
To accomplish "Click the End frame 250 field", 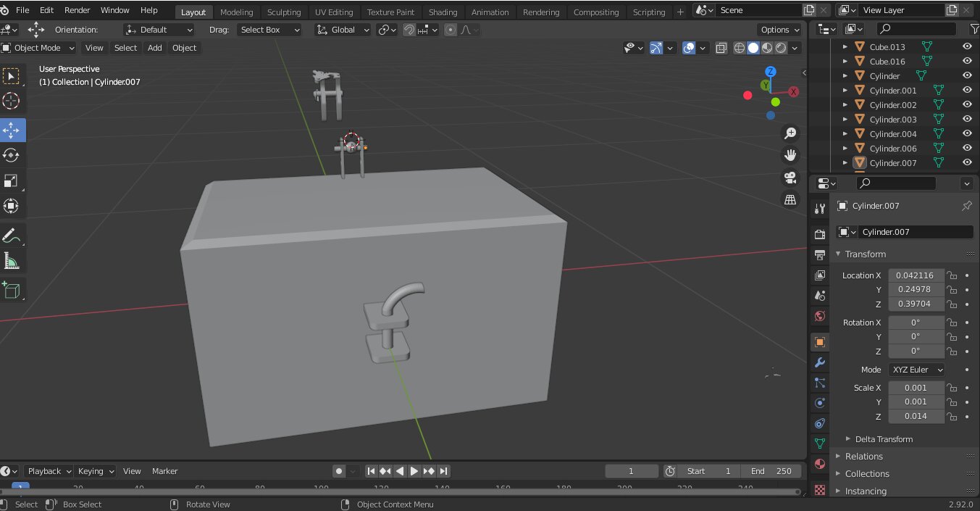I will point(771,471).
